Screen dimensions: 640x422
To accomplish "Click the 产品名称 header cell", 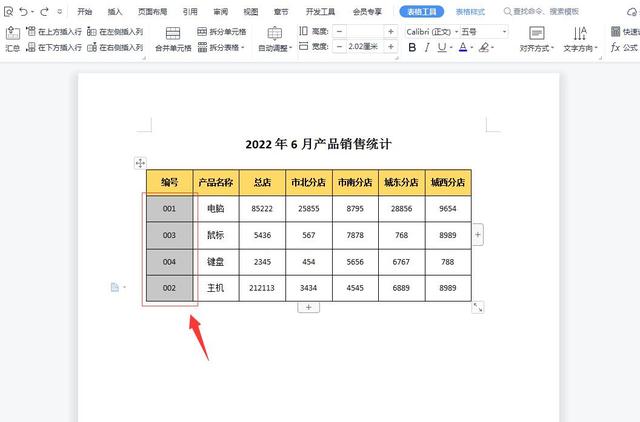I will tap(216, 182).
